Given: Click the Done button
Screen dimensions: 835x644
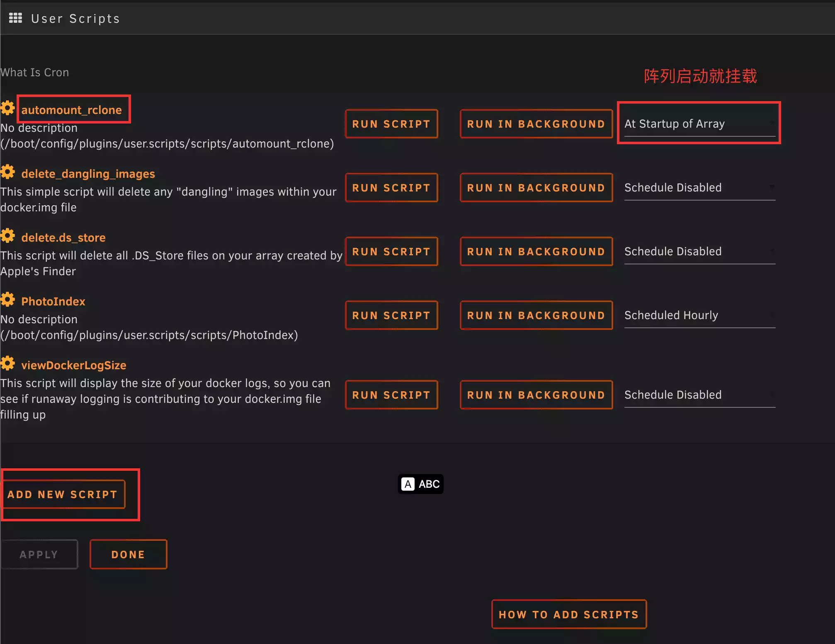Looking at the screenshot, I should tap(128, 554).
